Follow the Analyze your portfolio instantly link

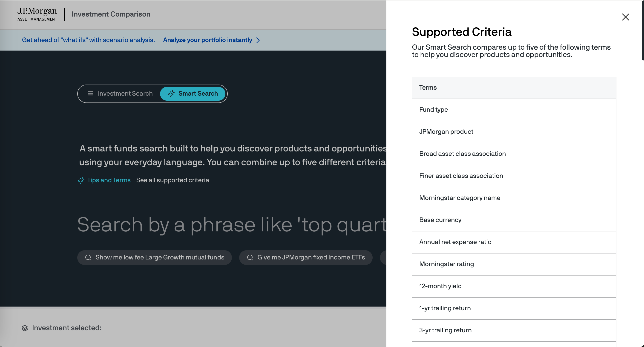click(x=207, y=40)
